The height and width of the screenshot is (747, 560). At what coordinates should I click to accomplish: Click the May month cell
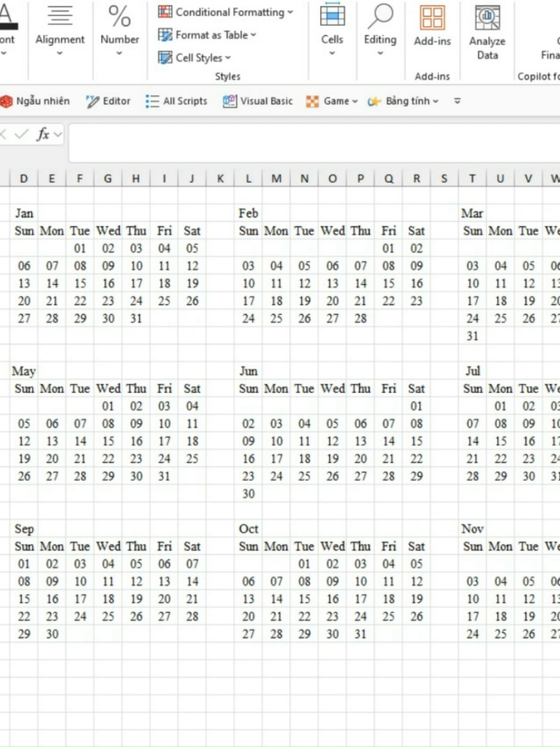pos(24,371)
